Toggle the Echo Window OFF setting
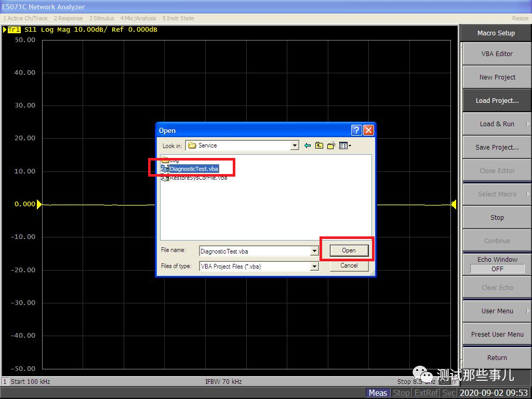This screenshot has height=399, width=532. [x=497, y=264]
